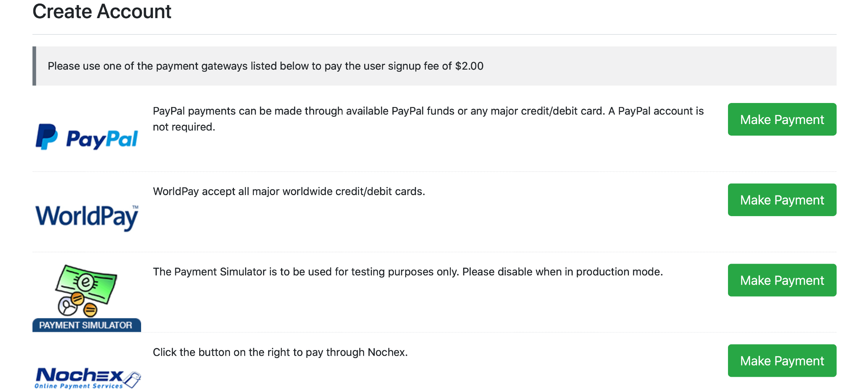Screen dimensions: 868x392
Task: Click the PayPal payments description text
Action: pyautogui.click(x=428, y=119)
